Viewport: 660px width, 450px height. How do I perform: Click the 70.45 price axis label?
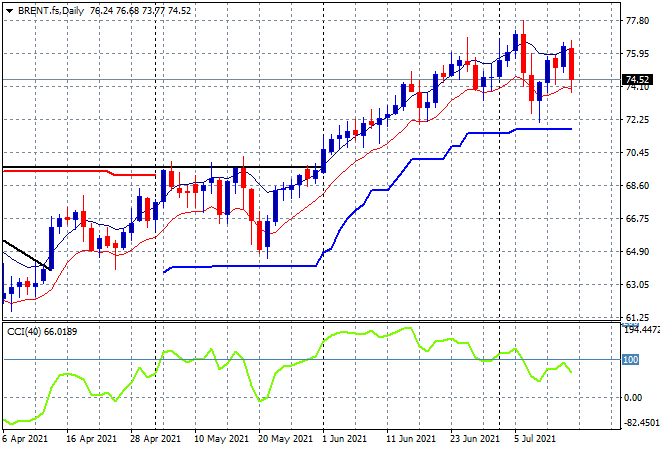click(637, 152)
